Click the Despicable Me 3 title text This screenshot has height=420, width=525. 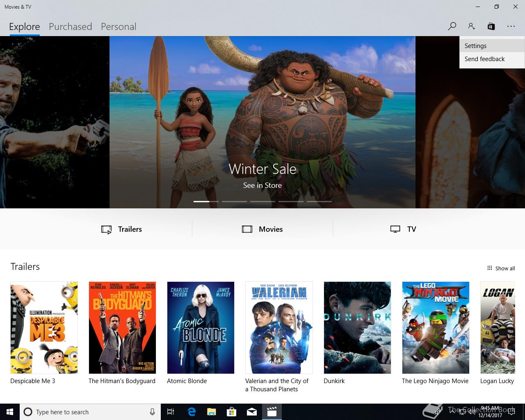click(x=33, y=381)
